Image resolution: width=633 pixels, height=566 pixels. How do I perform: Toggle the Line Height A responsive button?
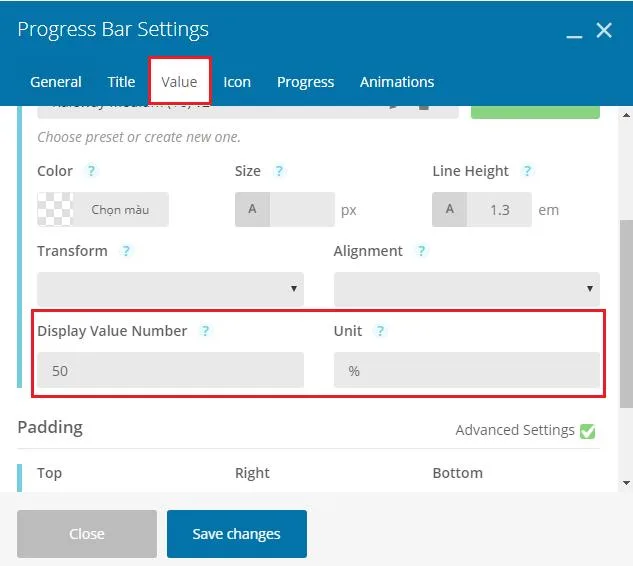pyautogui.click(x=449, y=209)
